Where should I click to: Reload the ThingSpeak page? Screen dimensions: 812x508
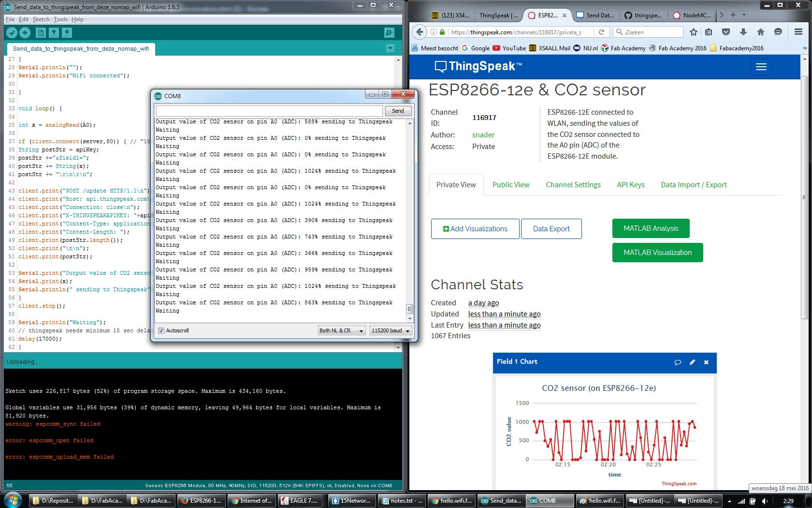(601, 32)
